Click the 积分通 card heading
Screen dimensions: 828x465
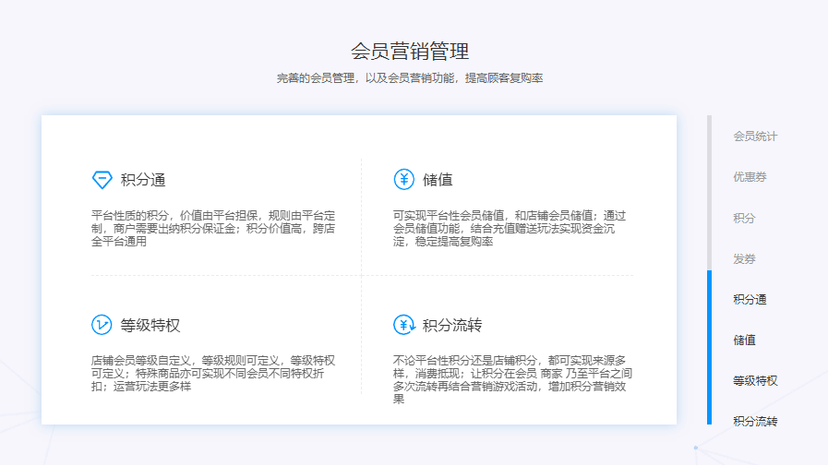[x=143, y=180]
